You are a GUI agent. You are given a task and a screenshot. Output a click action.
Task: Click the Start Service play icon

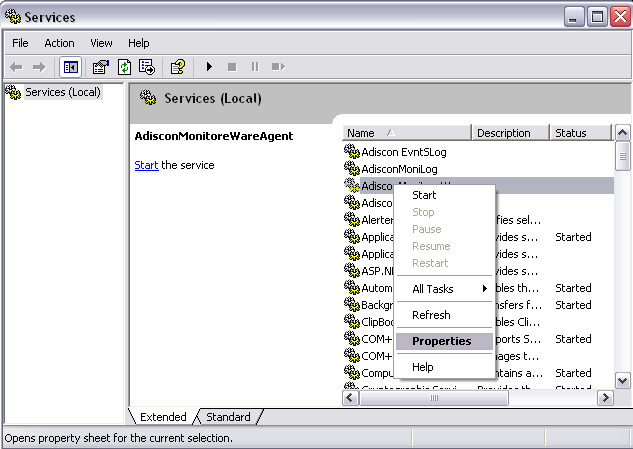(209, 67)
